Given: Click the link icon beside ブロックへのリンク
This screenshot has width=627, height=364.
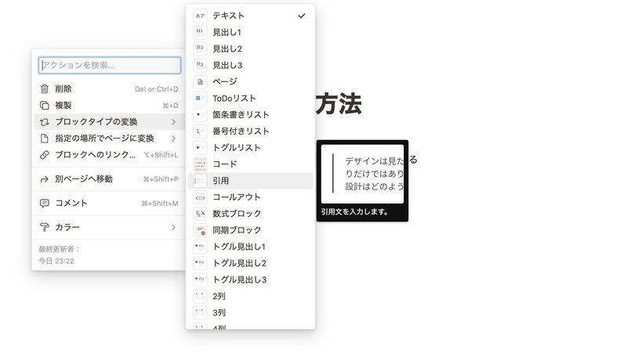Looking at the screenshot, I should pyautogui.click(x=45, y=155).
